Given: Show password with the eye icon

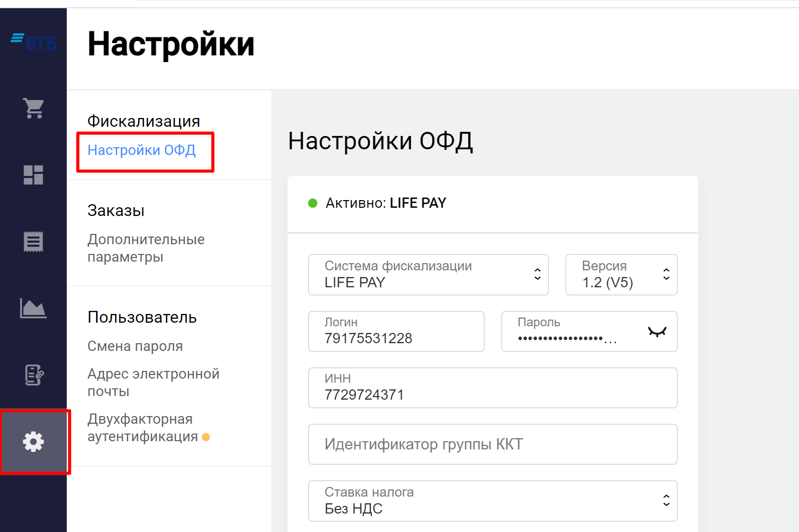Looking at the screenshot, I should tap(657, 332).
